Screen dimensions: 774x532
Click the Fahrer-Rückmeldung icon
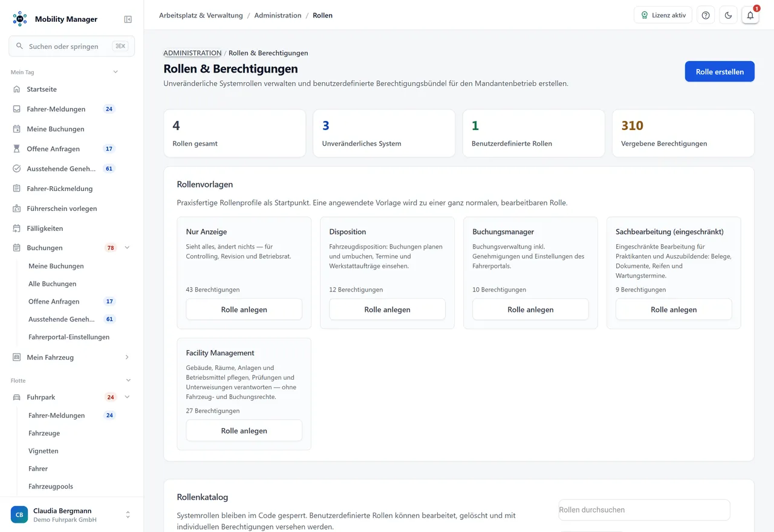coord(17,189)
